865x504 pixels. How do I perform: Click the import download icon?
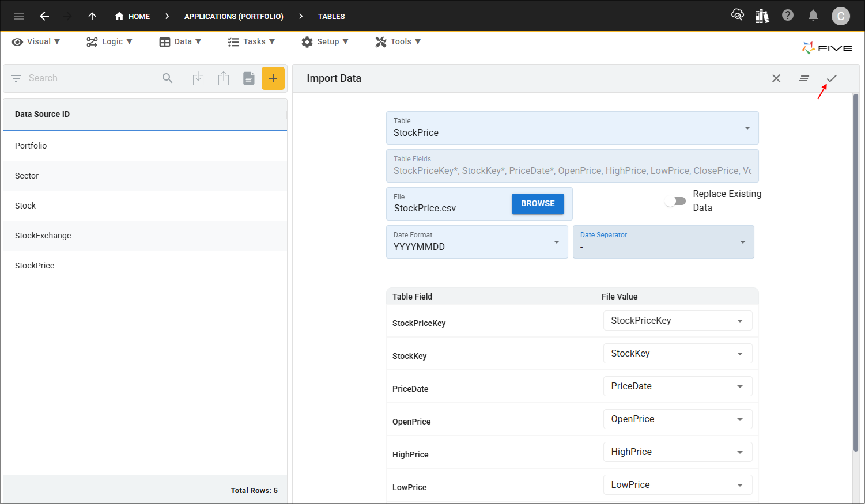tap(198, 78)
